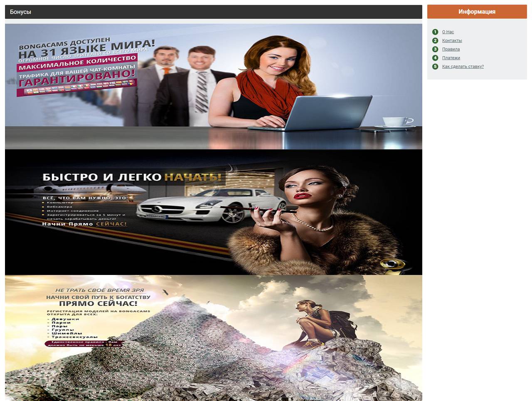The height and width of the screenshot is (401, 532).
Task: Open the 'Правила' link
Action: (451, 49)
